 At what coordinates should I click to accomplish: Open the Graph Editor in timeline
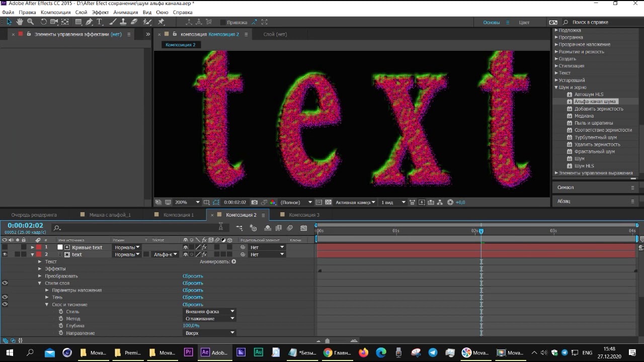coord(303,228)
